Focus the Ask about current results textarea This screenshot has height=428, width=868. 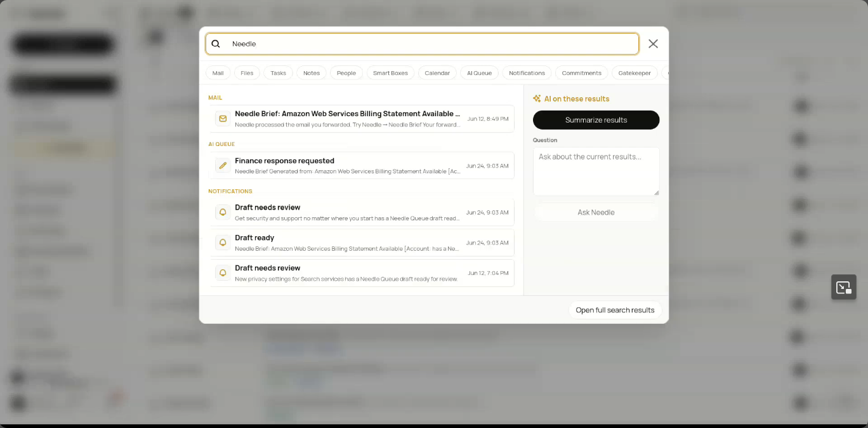coord(596,171)
